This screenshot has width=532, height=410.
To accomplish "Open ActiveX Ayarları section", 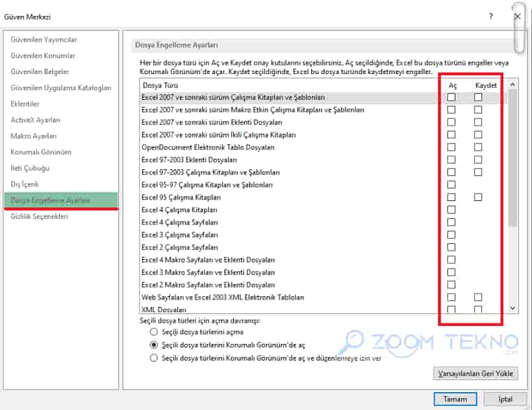I will [35, 120].
